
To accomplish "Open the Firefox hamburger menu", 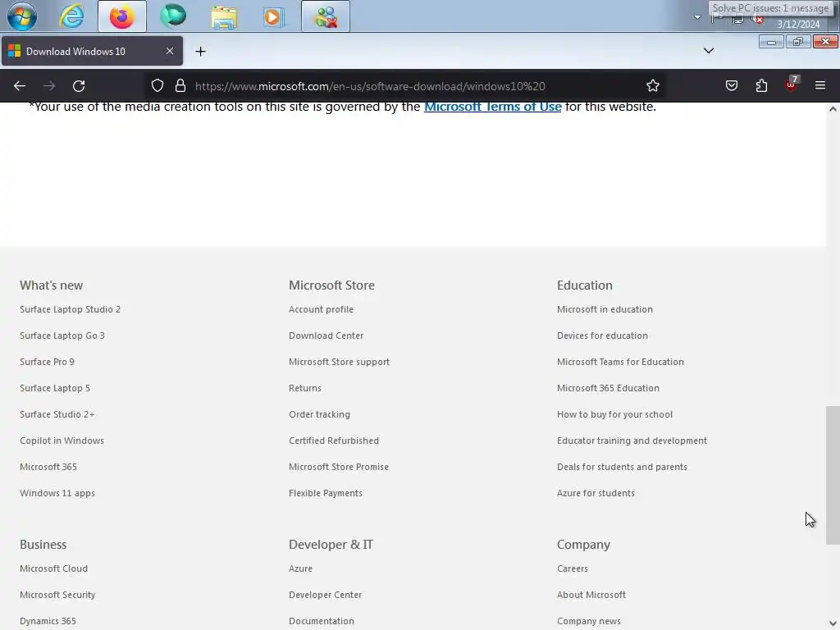I will [820, 85].
